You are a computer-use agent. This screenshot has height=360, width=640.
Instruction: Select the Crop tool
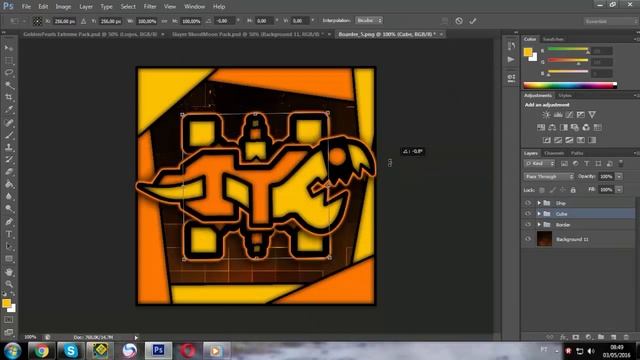click(x=9, y=98)
